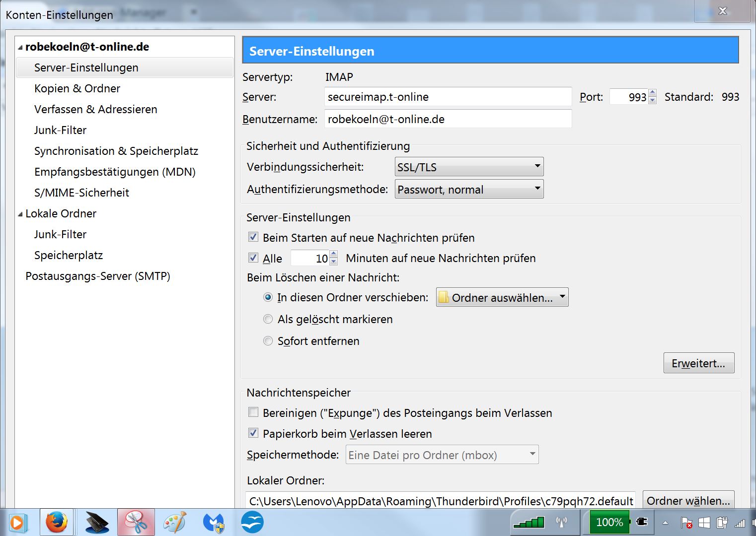Click the Erweitert... button

pos(698,363)
